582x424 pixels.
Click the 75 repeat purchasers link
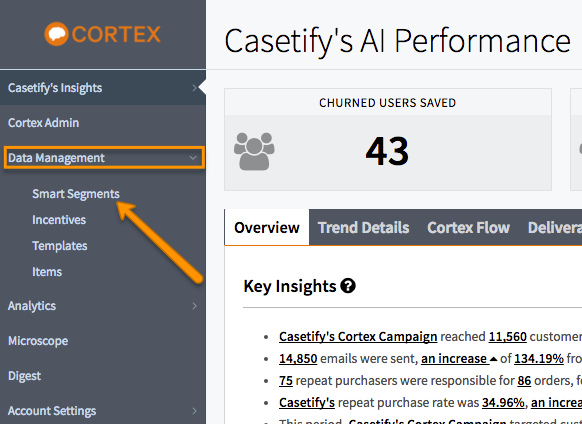click(x=286, y=381)
